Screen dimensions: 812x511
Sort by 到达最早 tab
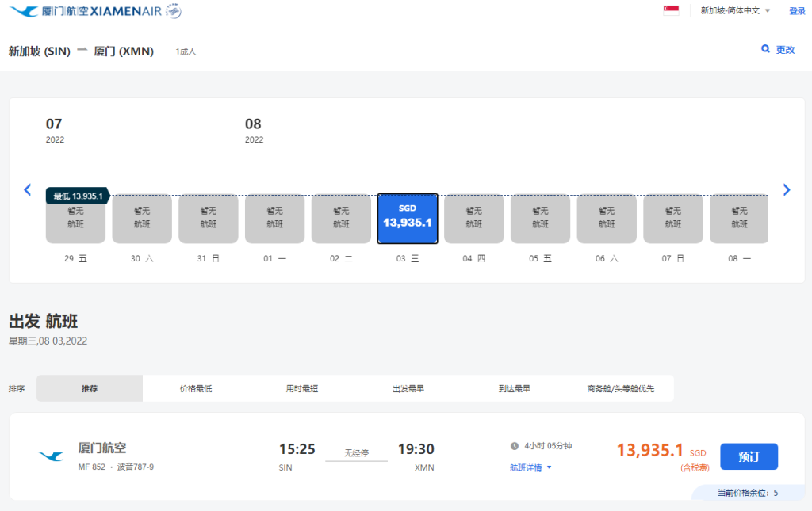(514, 388)
